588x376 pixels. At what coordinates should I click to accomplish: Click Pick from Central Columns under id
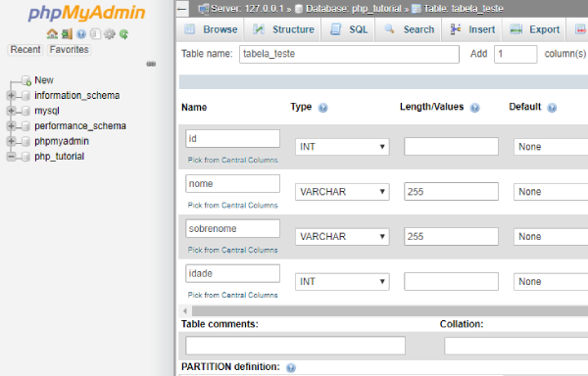pyautogui.click(x=232, y=161)
